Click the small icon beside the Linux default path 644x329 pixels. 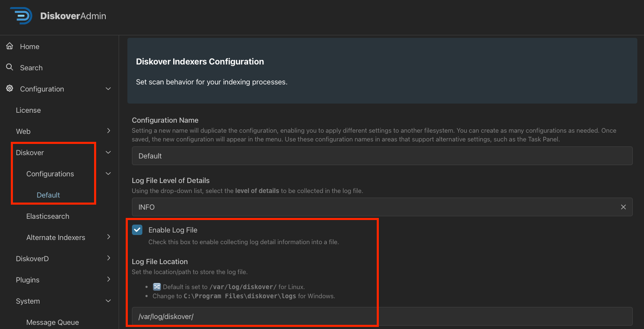pyautogui.click(x=157, y=287)
